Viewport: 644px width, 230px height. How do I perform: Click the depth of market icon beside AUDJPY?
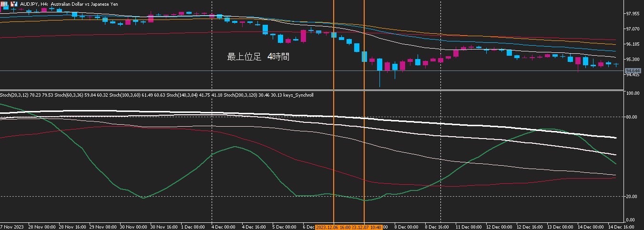(13, 3)
